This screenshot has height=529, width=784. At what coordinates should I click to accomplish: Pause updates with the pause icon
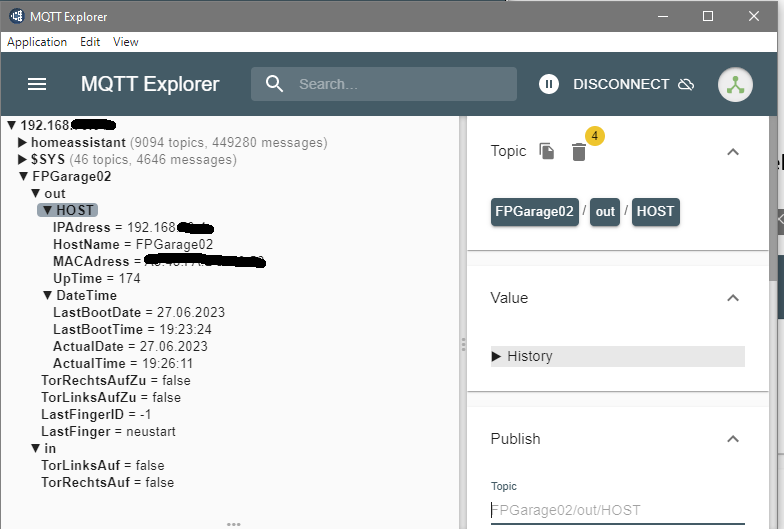(x=548, y=84)
